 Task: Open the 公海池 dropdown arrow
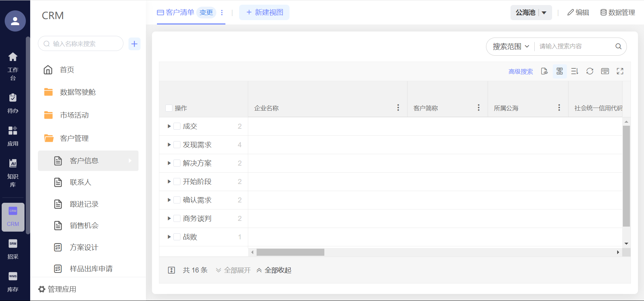[x=544, y=13]
